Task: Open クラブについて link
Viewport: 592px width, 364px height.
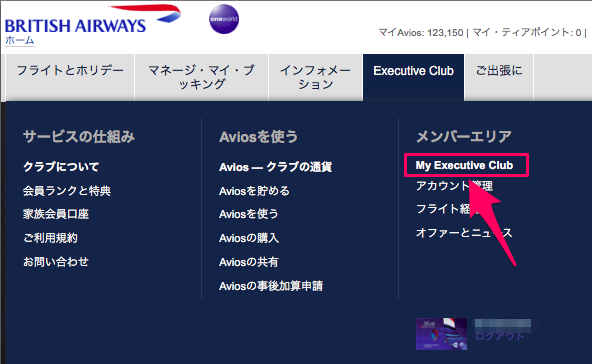Action: coord(61,167)
